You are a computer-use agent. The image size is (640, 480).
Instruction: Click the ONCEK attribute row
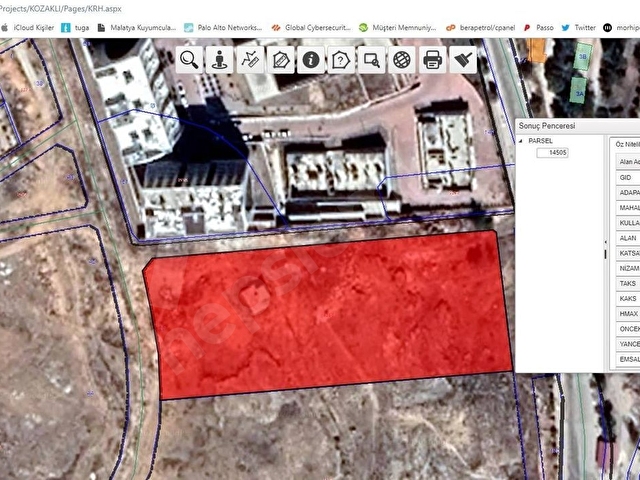pyautogui.click(x=628, y=329)
